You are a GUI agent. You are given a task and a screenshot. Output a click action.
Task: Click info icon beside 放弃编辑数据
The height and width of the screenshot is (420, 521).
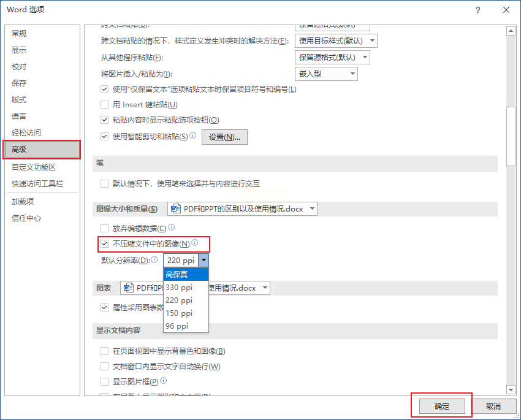(x=172, y=227)
